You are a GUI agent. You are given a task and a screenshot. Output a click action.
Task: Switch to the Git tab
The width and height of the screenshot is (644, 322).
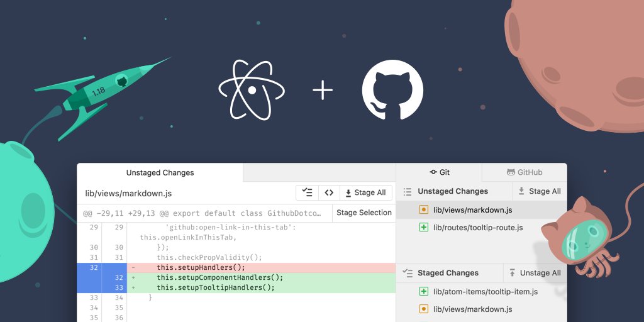[439, 172]
